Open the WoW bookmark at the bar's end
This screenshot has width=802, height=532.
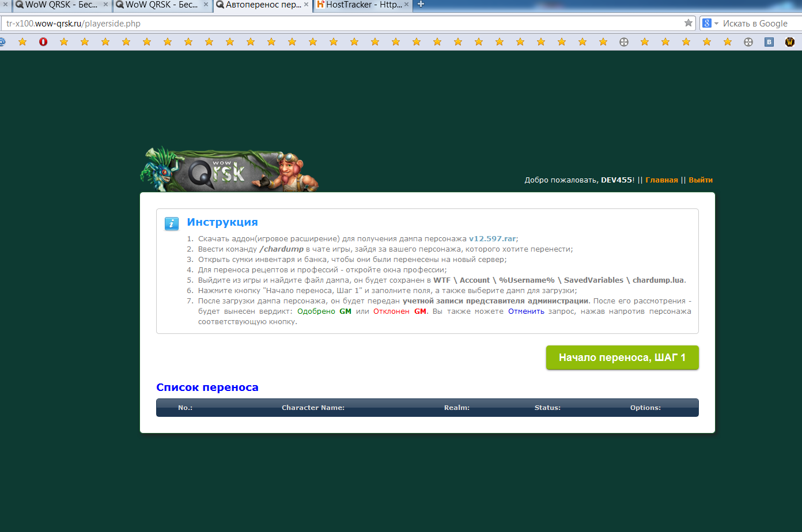coord(790,42)
